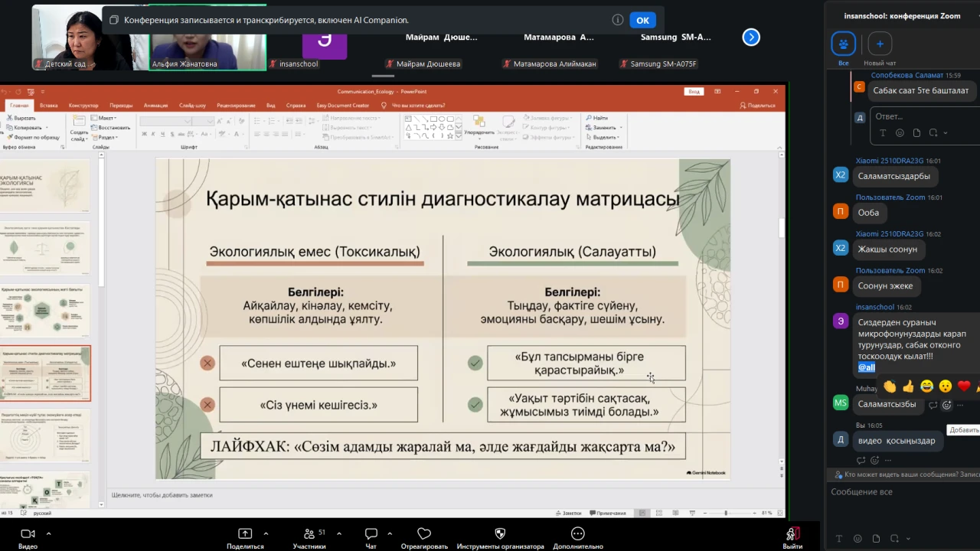This screenshot has width=980, height=551.
Task: Open Host tools shield icon
Action: 500,533
